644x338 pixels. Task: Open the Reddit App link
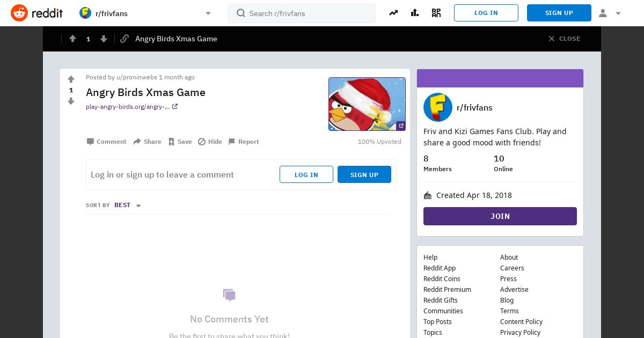tap(440, 268)
